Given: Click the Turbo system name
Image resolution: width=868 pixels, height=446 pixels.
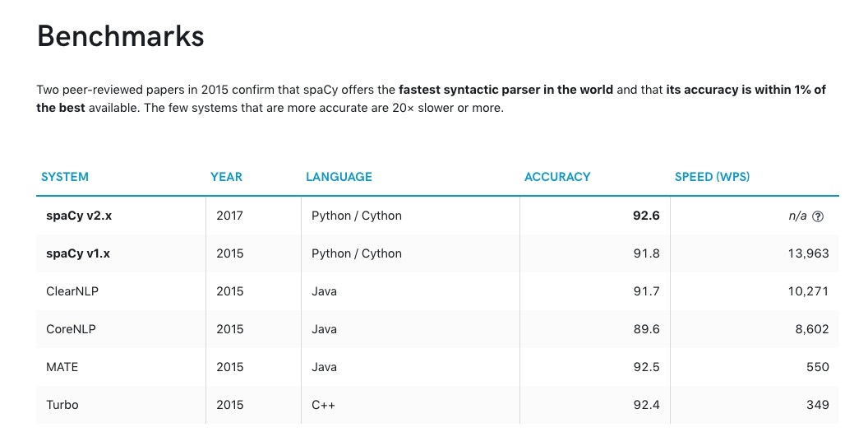Looking at the screenshot, I should [x=62, y=405].
